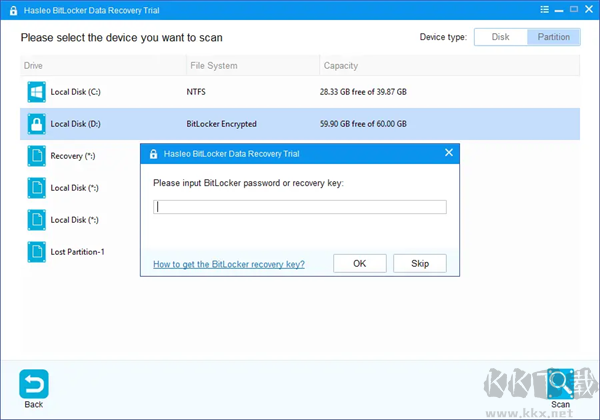Sort by the Capacity column header
Screen dimensions: 600x420
(450, 66)
